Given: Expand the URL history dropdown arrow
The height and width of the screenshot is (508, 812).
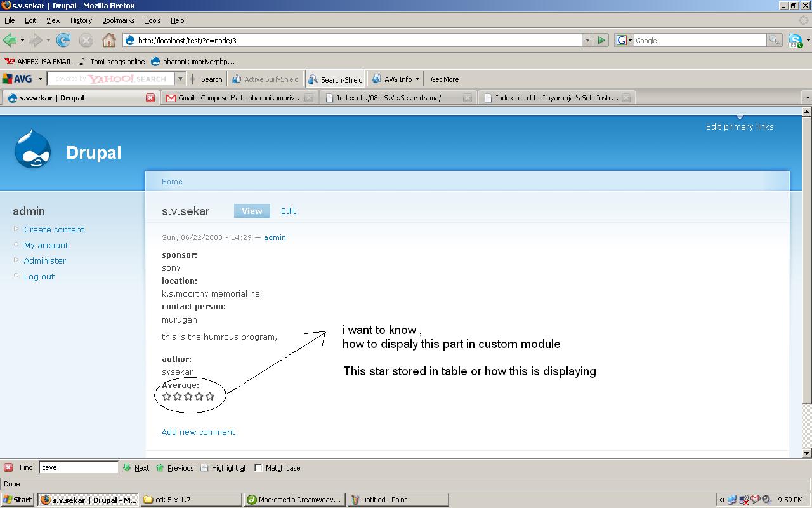Looking at the screenshot, I should 587,41.
